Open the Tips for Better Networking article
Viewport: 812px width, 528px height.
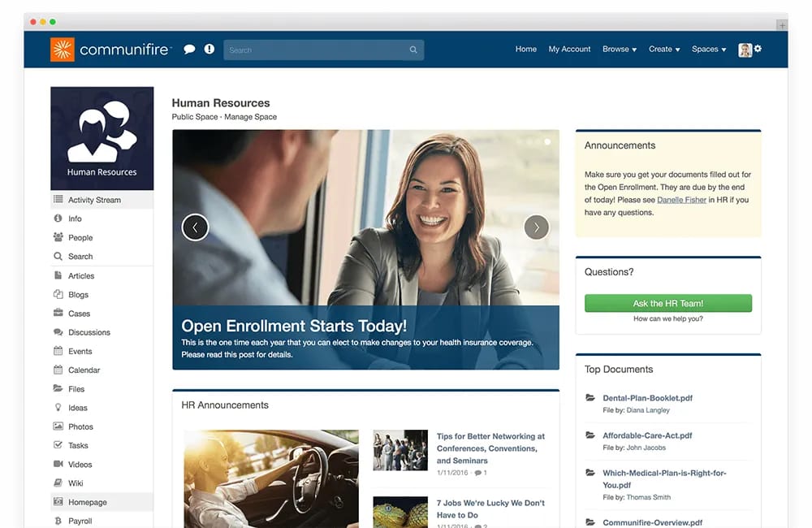490,448
